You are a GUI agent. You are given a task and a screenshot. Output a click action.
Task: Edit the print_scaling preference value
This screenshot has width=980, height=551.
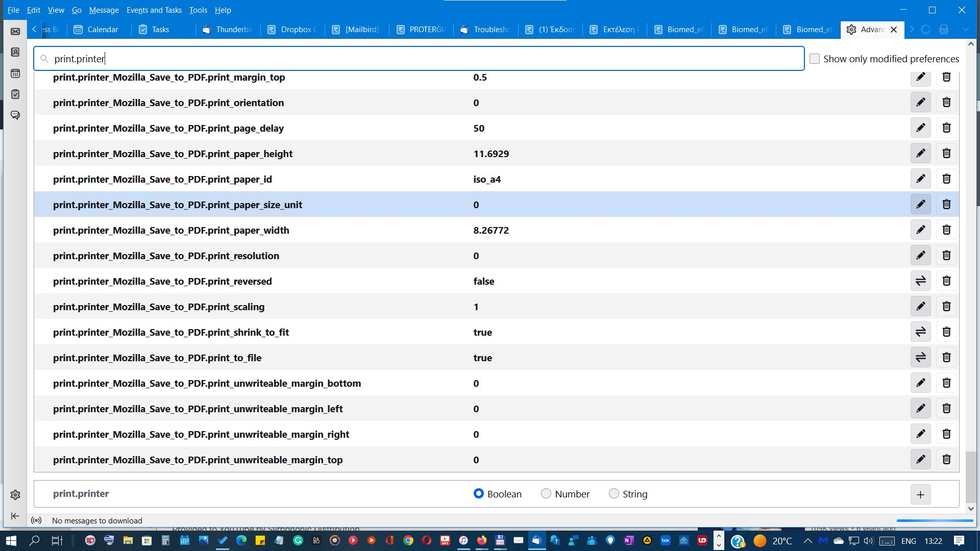point(920,307)
